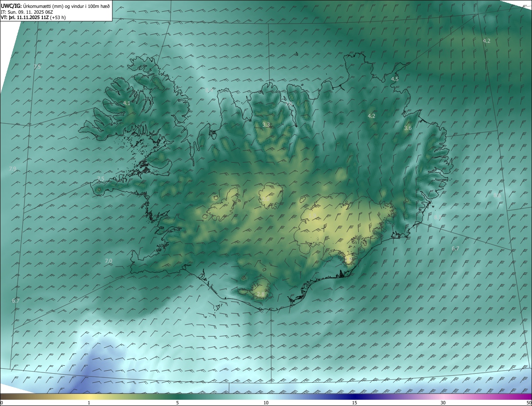Click the '4.1' value on the Westfjords
Image resolution: width=532 pixels, height=406 pixels.
[x=127, y=103]
